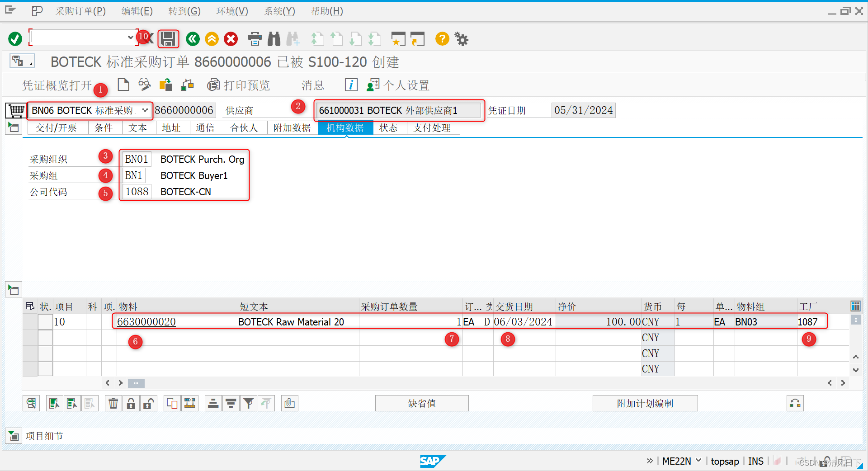868x471 pixels.
Task: Click the open padlock Unblock icon
Action: (149, 403)
